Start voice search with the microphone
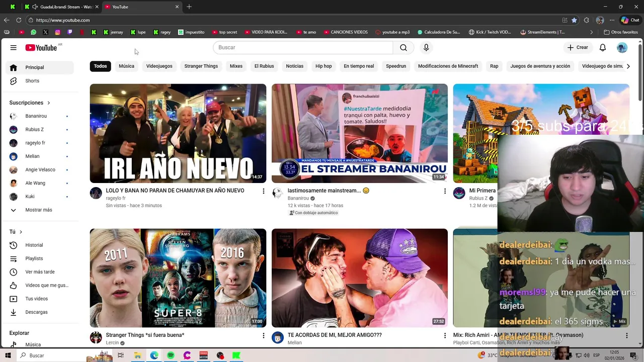The image size is (644, 362). click(x=426, y=47)
